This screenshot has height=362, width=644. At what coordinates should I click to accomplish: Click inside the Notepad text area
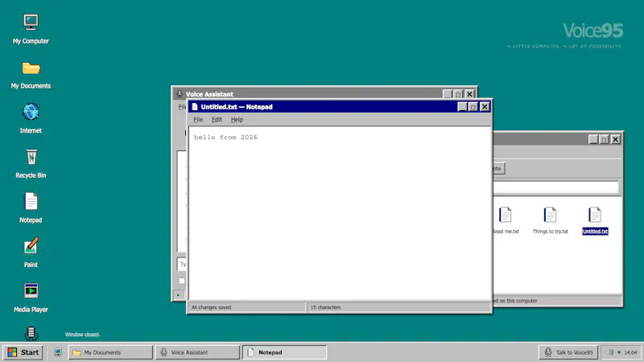(340, 213)
